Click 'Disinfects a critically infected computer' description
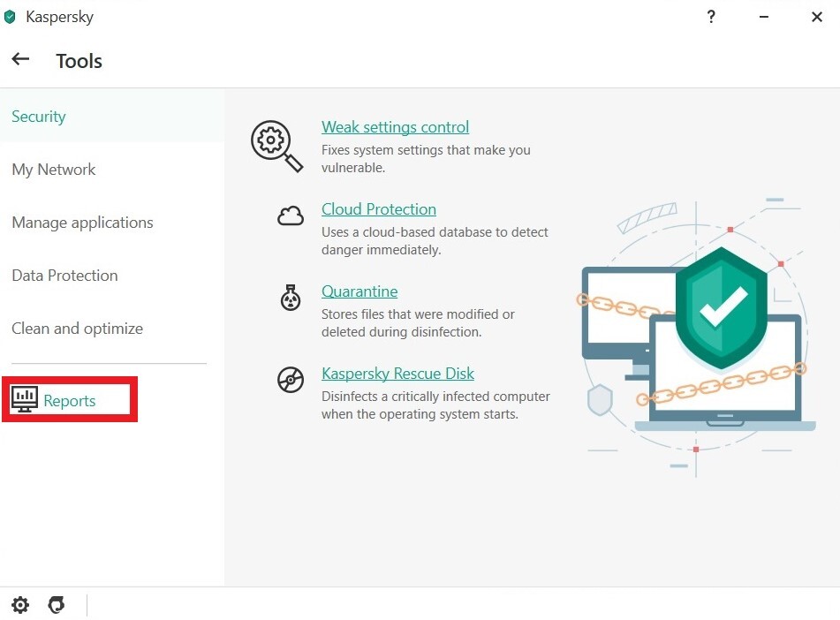The height and width of the screenshot is (620, 840). [x=435, y=405]
